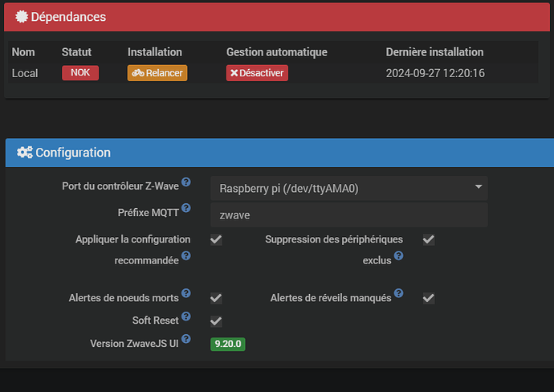
Task: Click the Préfixe MQTT field containing zwave
Action: tap(349, 215)
